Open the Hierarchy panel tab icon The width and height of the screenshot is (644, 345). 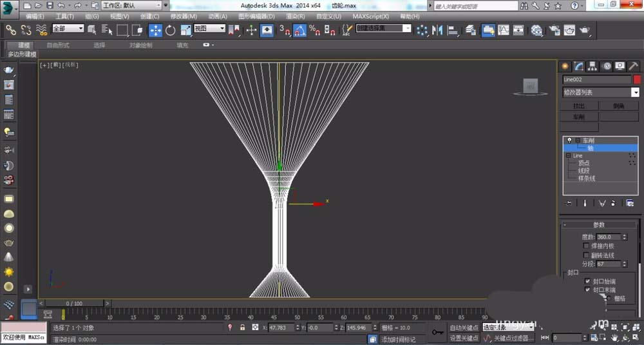(x=592, y=66)
